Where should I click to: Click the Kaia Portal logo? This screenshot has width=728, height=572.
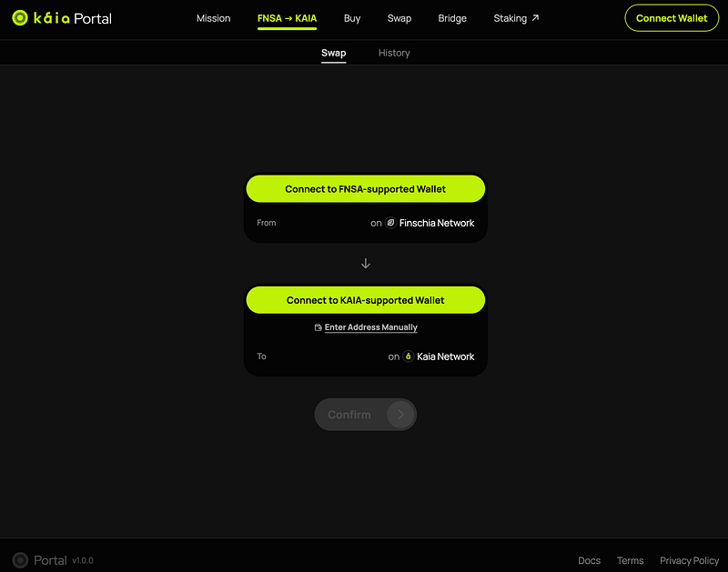[62, 18]
